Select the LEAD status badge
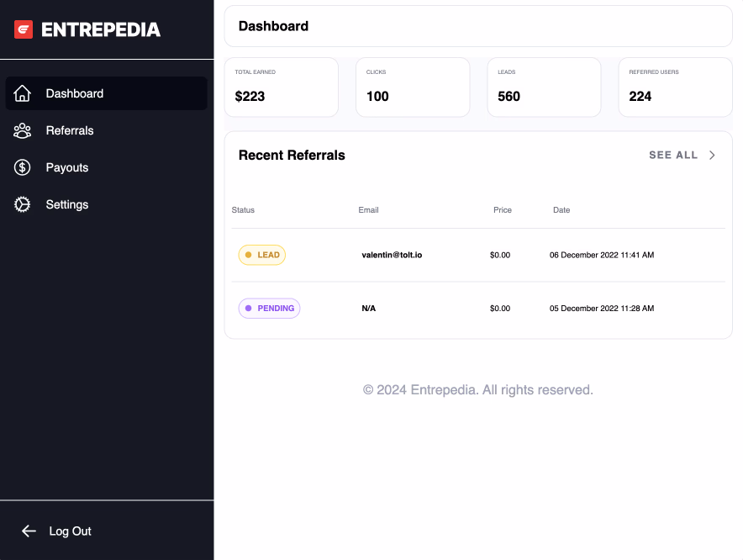This screenshot has height=560, width=743. click(x=262, y=255)
